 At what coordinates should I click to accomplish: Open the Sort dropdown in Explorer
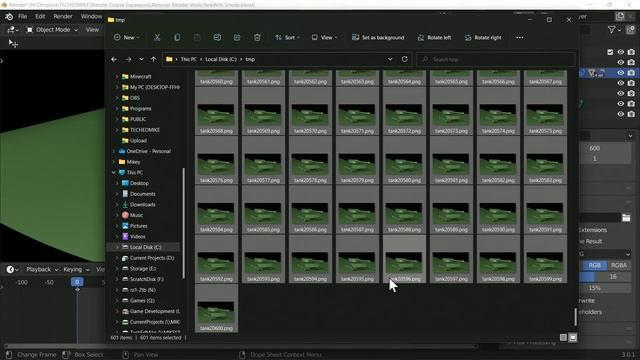tap(287, 38)
